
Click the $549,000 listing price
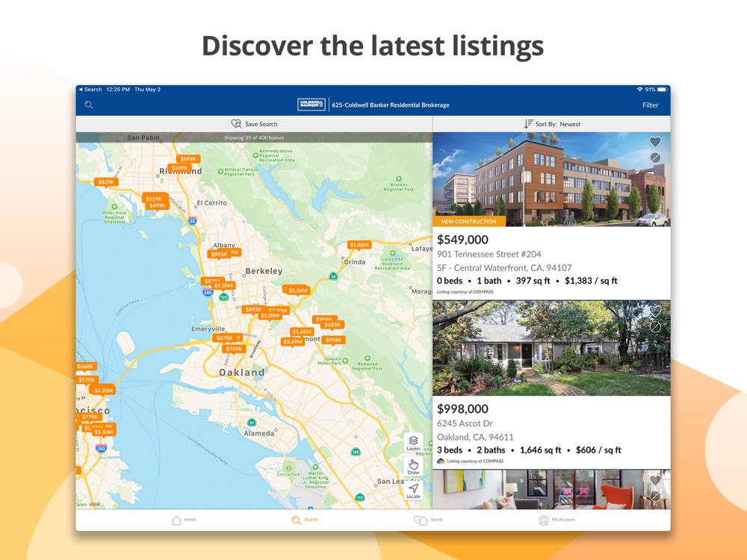click(x=462, y=240)
